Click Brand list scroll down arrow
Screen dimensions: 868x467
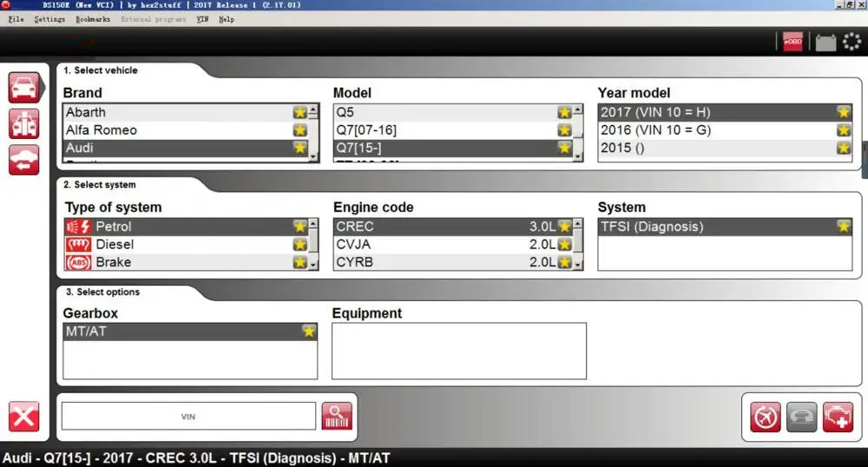(314, 156)
